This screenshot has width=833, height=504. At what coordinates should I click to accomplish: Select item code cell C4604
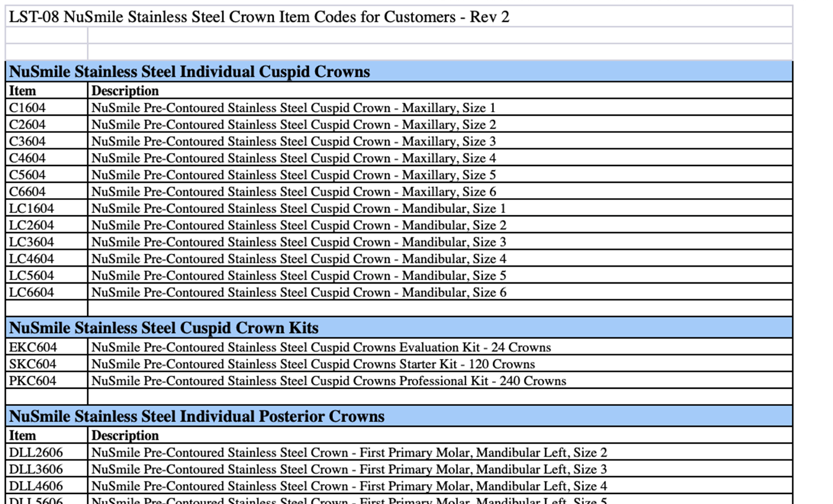click(46, 158)
